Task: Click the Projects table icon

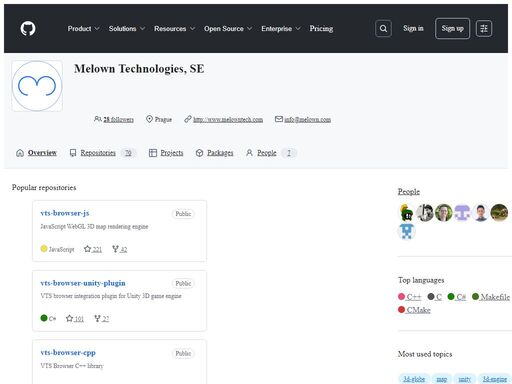Action: (153, 153)
